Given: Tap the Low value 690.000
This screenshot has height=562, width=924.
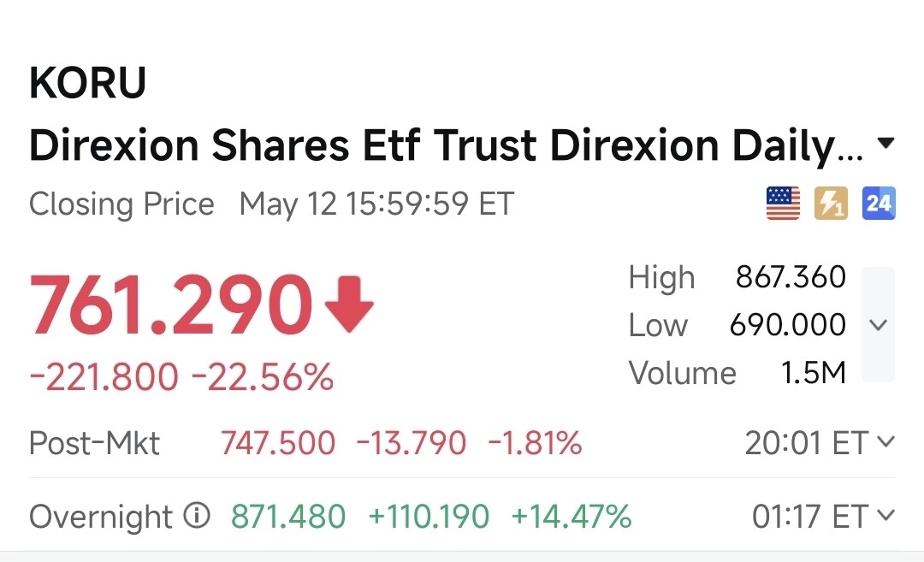Looking at the screenshot, I should coord(788,324).
